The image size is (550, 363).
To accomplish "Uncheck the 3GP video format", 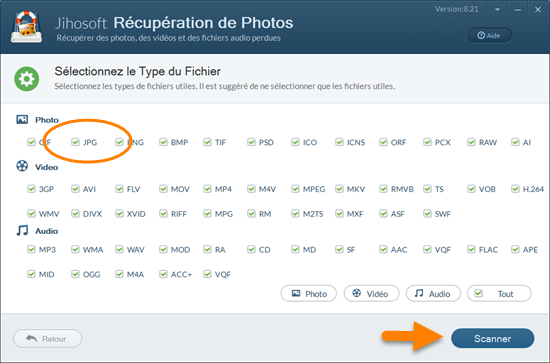I will [x=32, y=189].
